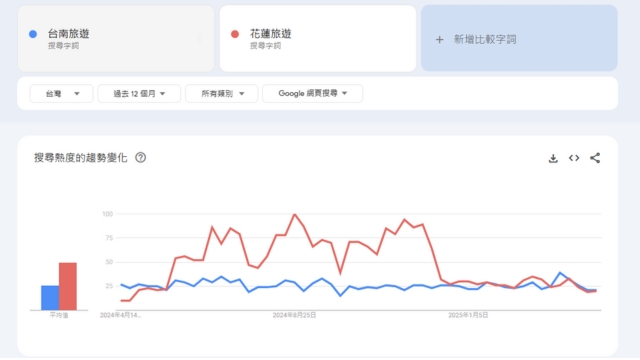Image resolution: width=640 pixels, height=360 pixels.
Task: Click the blue dot next to 台南旅遊
Action: point(33,34)
